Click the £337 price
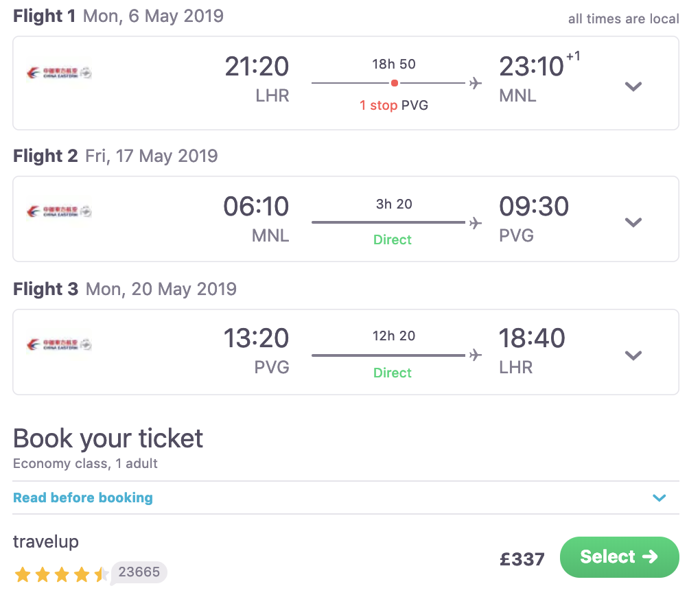700x597 pixels. 522,559
